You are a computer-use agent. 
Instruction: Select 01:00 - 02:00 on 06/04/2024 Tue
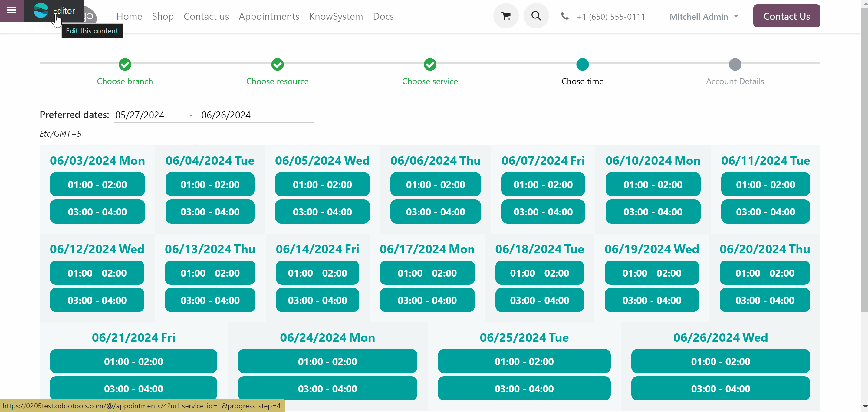click(x=210, y=184)
